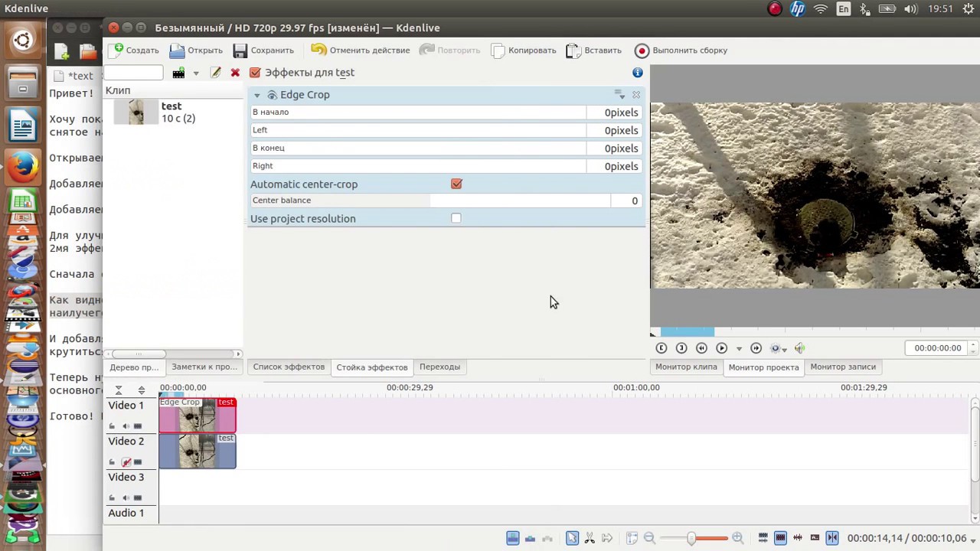Click the rewind monitor button
The height and width of the screenshot is (551, 980).
(x=701, y=348)
